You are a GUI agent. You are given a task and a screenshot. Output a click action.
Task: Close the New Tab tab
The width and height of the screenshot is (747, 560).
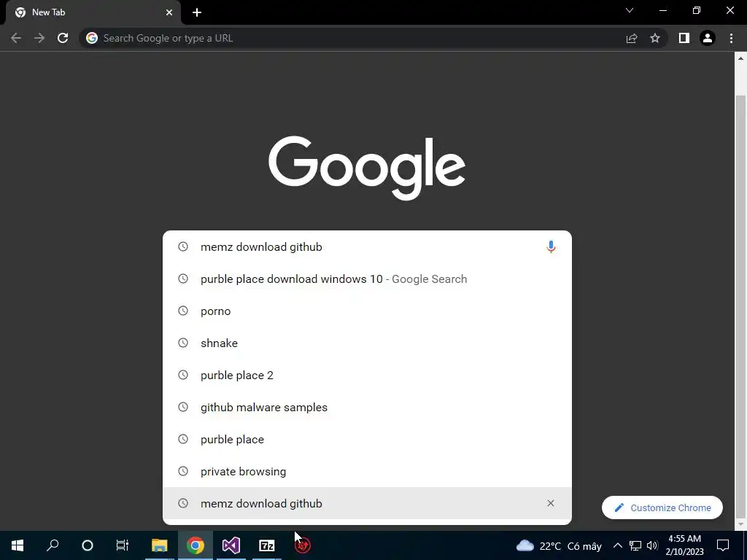[x=169, y=12]
